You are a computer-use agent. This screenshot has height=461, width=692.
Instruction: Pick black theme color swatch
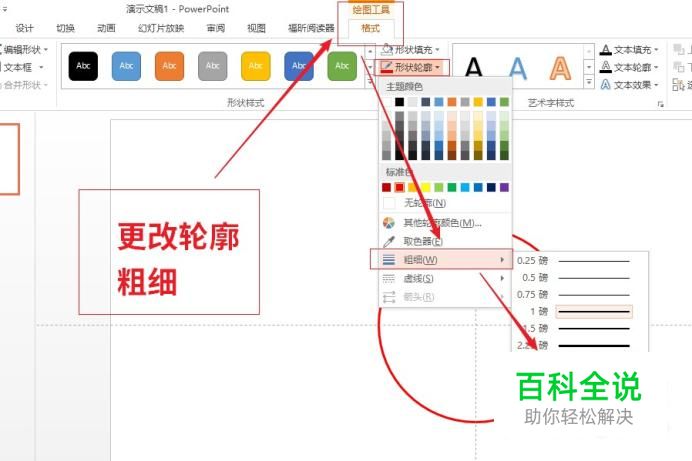399,102
